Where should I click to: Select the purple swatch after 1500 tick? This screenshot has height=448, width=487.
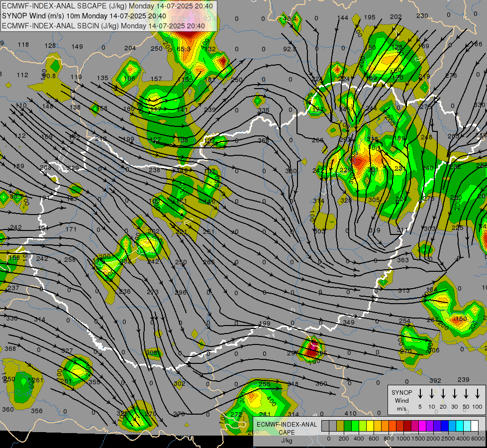pos(430,426)
